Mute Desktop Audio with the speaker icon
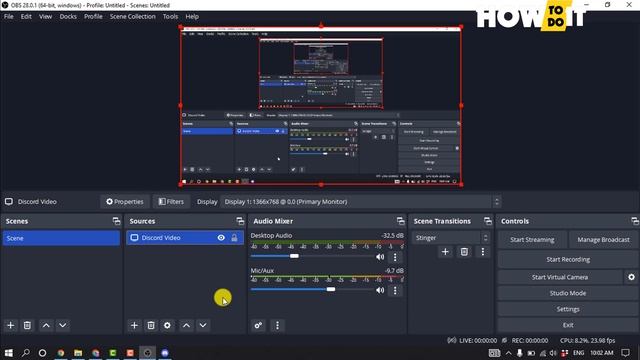Image resolution: width=640 pixels, height=360 pixels. click(380, 257)
